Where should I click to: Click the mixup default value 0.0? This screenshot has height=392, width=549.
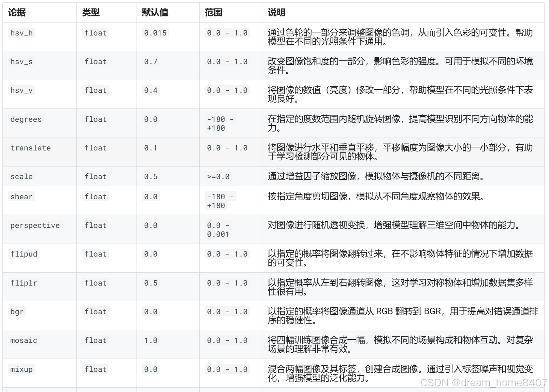[x=151, y=369]
